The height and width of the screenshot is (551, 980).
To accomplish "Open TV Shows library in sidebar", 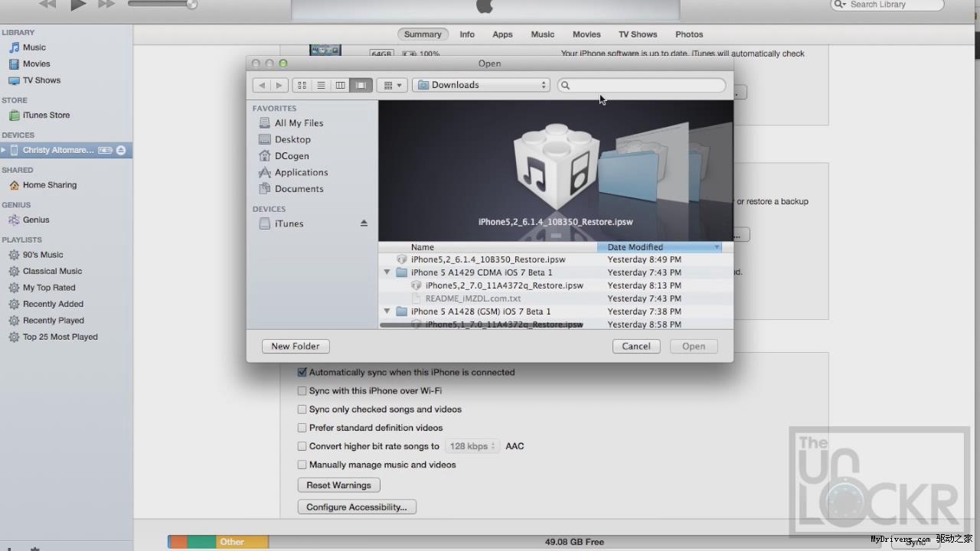I will [41, 80].
